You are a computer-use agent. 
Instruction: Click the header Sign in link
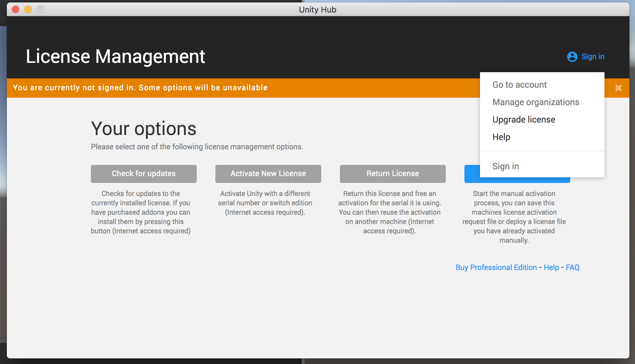(593, 57)
